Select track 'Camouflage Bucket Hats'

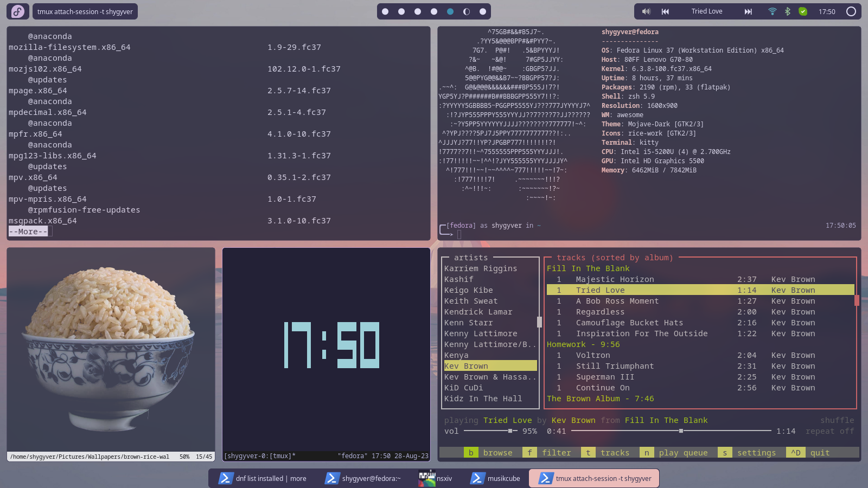[700, 323]
